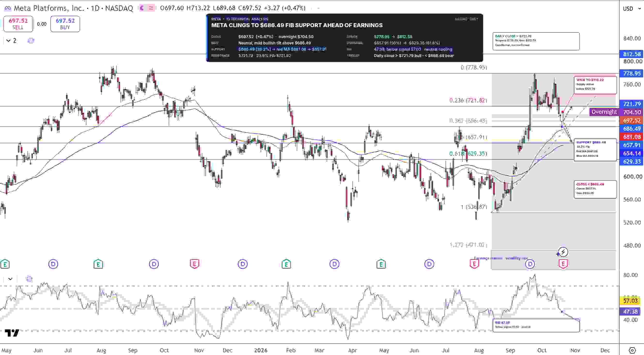Open the dividend marker for March 2026
This screenshot has height=355, width=644.
334,264
